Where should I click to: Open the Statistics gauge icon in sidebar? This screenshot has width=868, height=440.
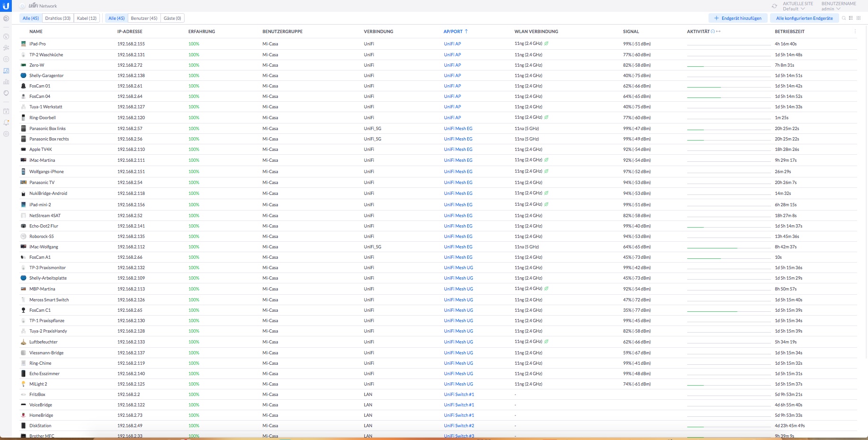point(6,36)
